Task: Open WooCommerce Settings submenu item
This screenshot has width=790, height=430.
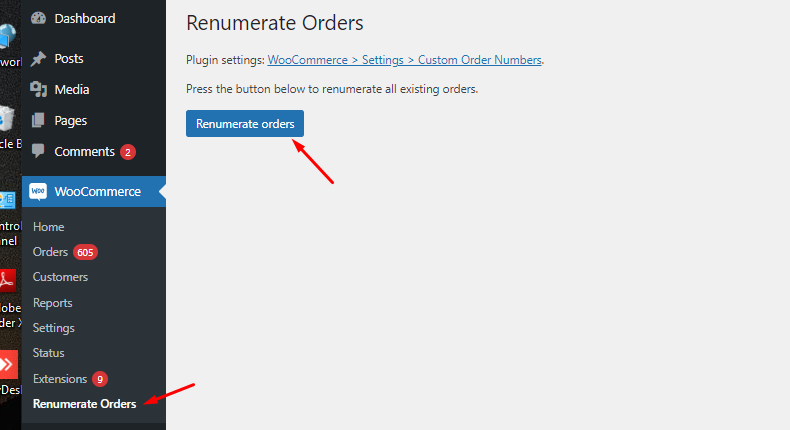Action: point(53,328)
